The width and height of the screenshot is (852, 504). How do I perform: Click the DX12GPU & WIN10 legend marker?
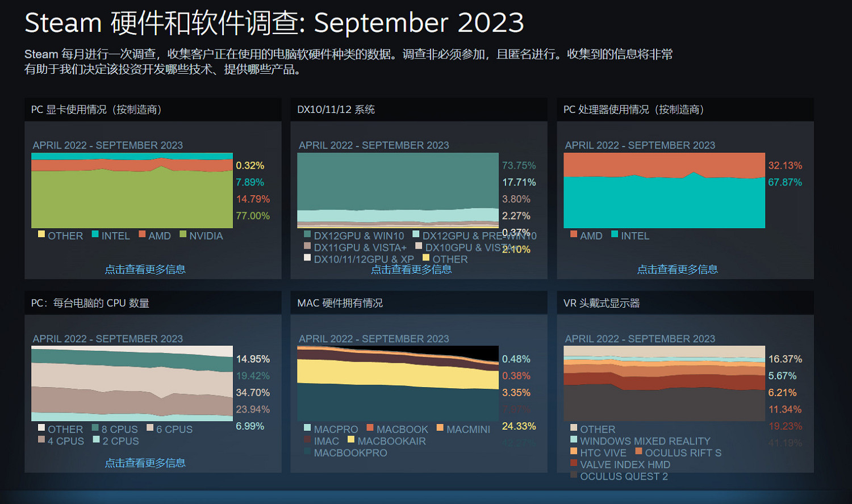[x=307, y=235]
